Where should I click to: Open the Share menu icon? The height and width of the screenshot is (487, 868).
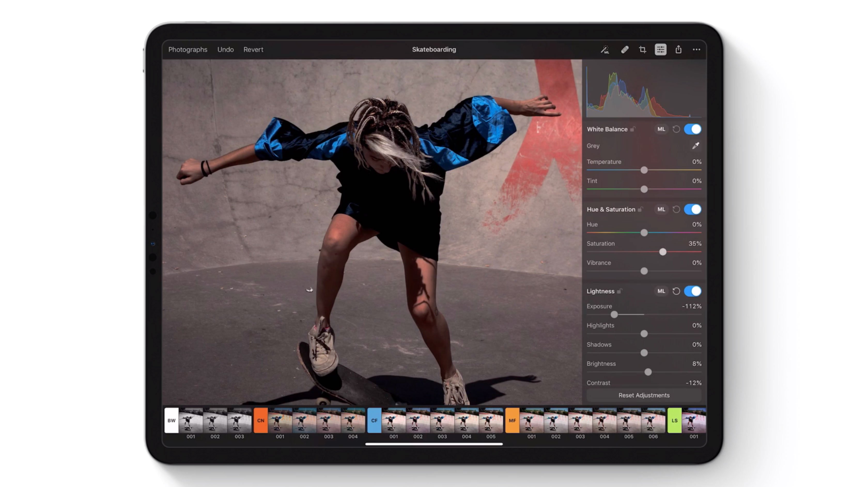point(678,50)
